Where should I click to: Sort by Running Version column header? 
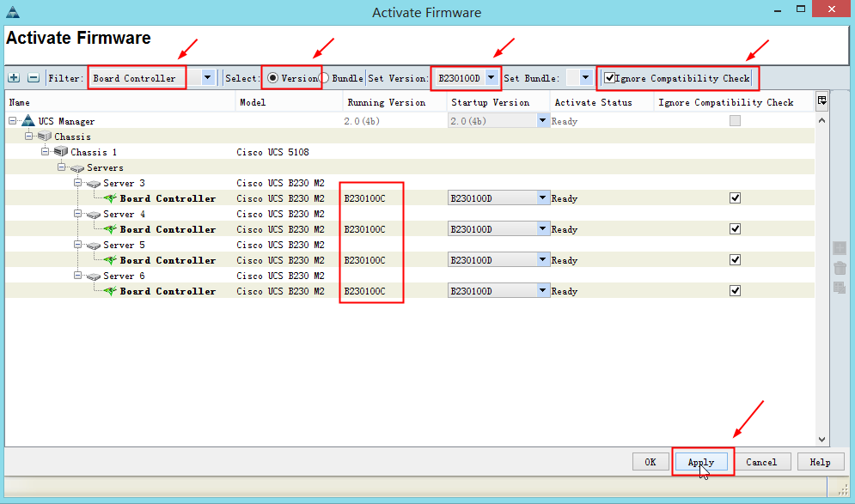(x=394, y=102)
